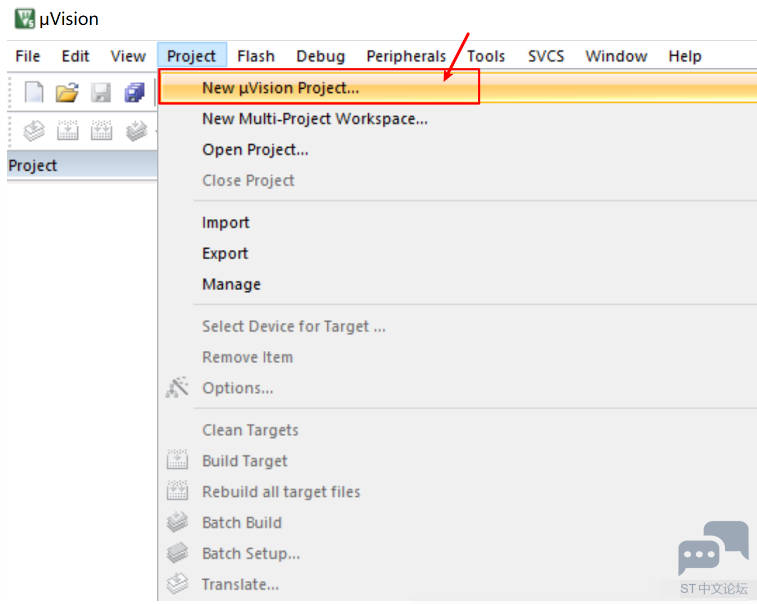The width and height of the screenshot is (757, 604).
Task: Click the icon beside Batch Build entry
Action: [177, 522]
